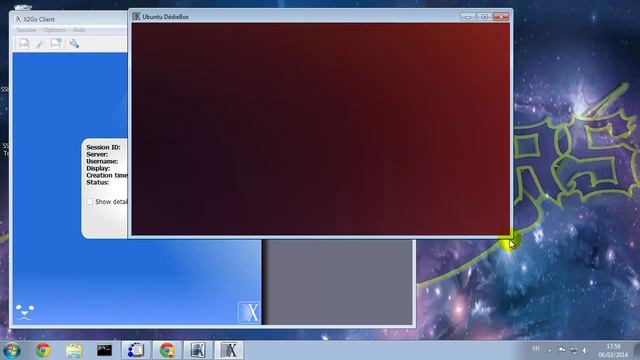The image size is (640, 360).
Task: Click the "Username:" label
Action: point(102,161)
